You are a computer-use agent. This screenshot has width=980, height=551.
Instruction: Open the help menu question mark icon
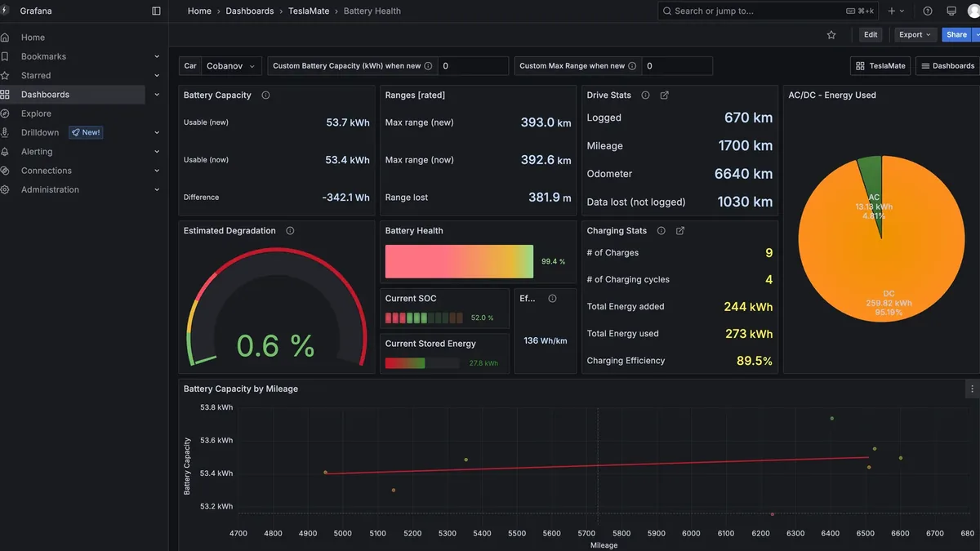click(x=928, y=11)
